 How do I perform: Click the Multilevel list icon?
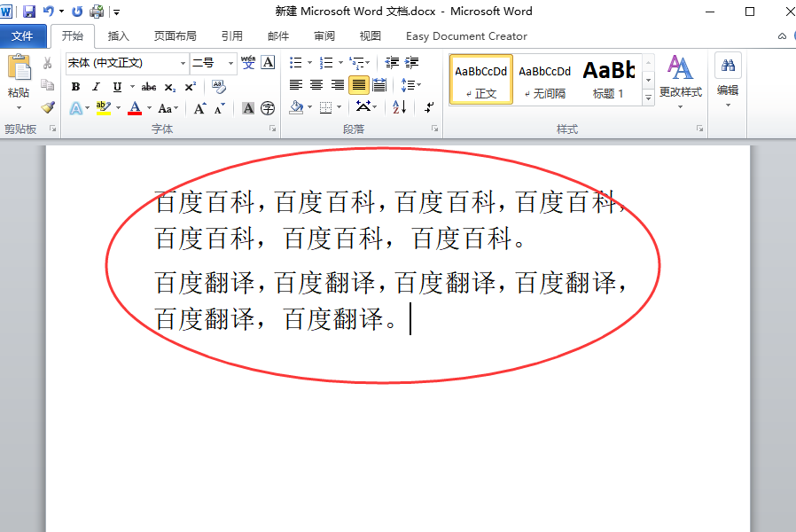click(x=357, y=62)
